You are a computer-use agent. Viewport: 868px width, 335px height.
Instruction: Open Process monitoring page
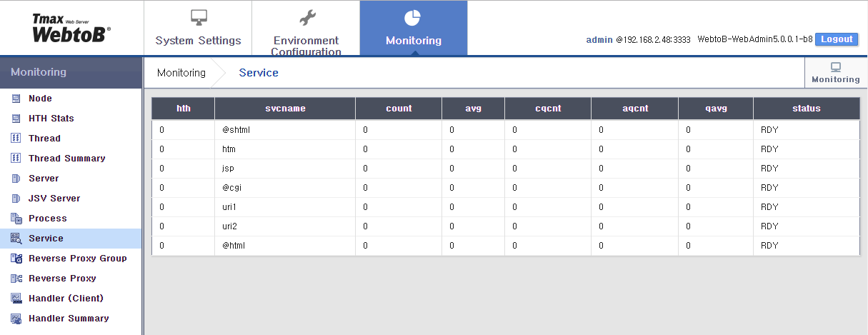click(x=48, y=219)
